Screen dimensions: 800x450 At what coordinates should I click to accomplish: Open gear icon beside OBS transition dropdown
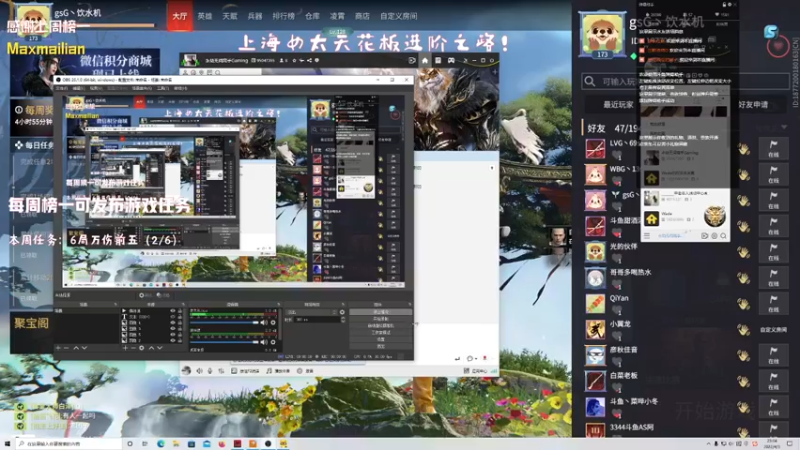click(342, 312)
